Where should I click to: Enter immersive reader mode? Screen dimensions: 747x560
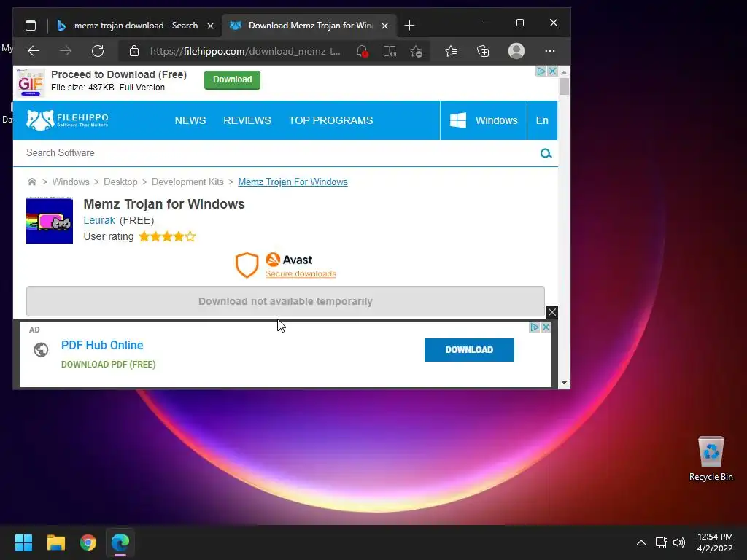point(390,51)
